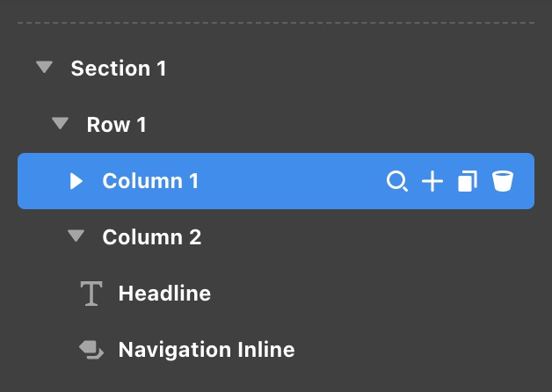552x392 pixels.
Task: Collapse Section 1 using its disclosure triangle
Action: click(44, 67)
